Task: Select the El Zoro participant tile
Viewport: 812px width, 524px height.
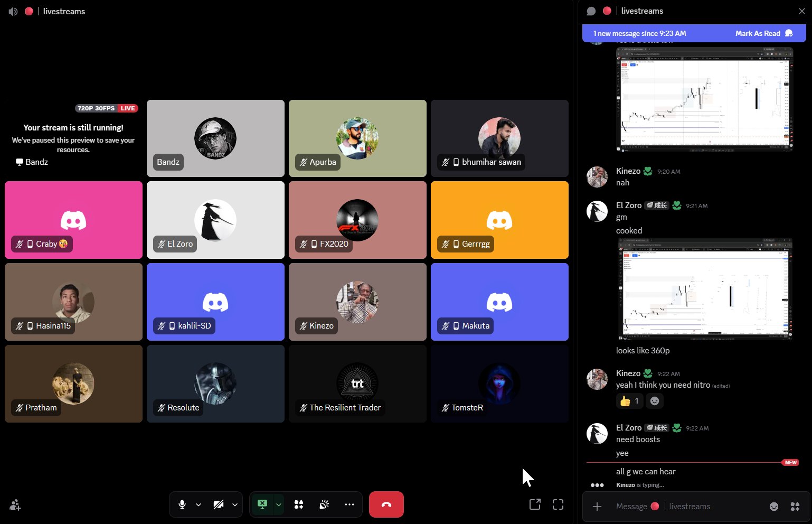Action: pos(215,220)
